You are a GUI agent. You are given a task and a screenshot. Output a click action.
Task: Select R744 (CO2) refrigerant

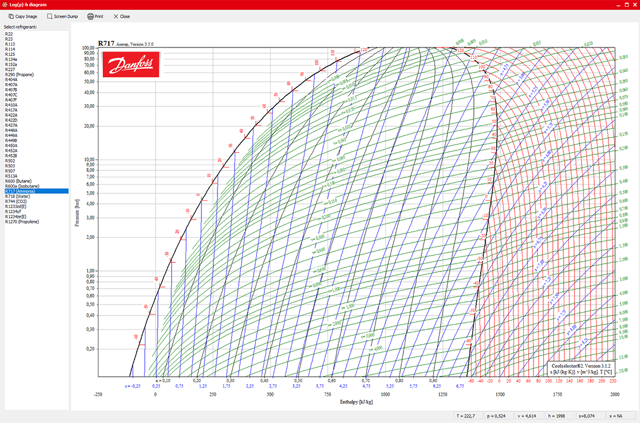coord(17,201)
